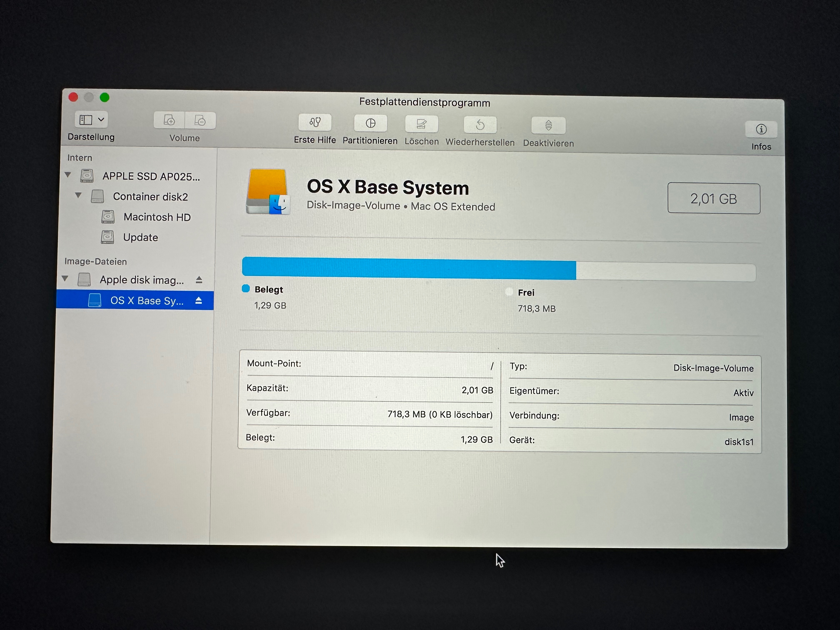Viewport: 840px width, 630px height.
Task: Eject the Apple disk image
Action: [x=199, y=280]
